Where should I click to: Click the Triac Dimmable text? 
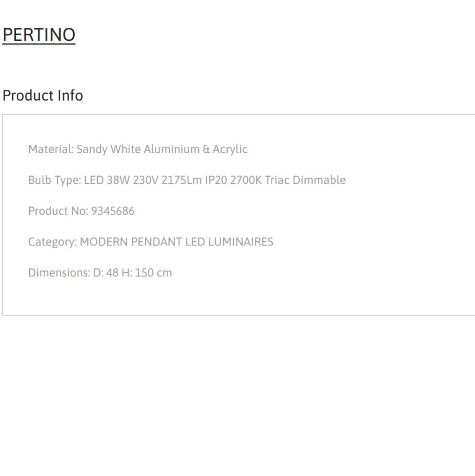tap(305, 180)
